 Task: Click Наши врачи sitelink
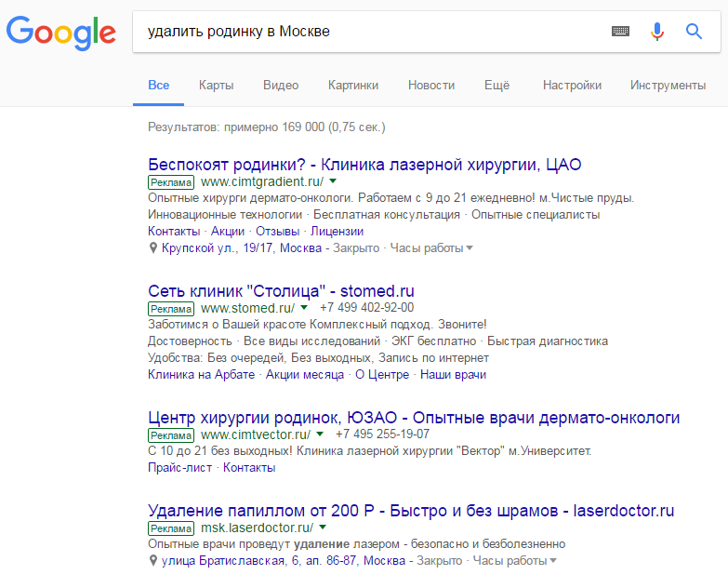click(x=453, y=374)
